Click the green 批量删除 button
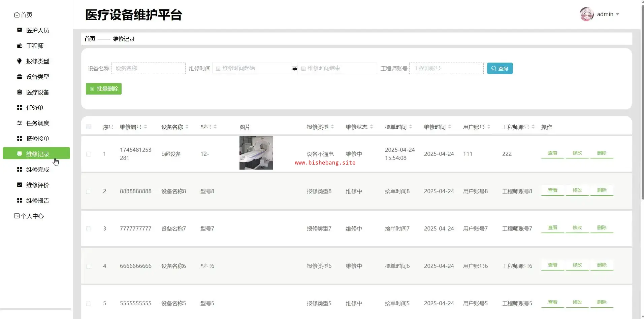The height and width of the screenshot is (319, 644). pos(104,89)
